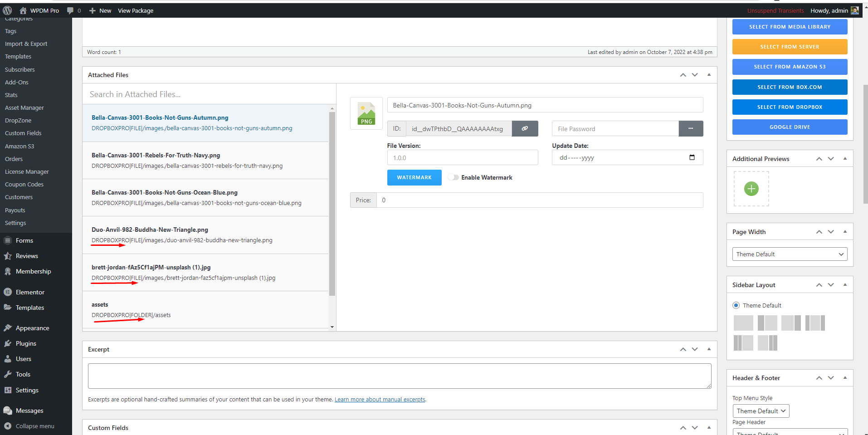868x435 pixels.
Task: Select the assets folder row
Action: (205, 310)
